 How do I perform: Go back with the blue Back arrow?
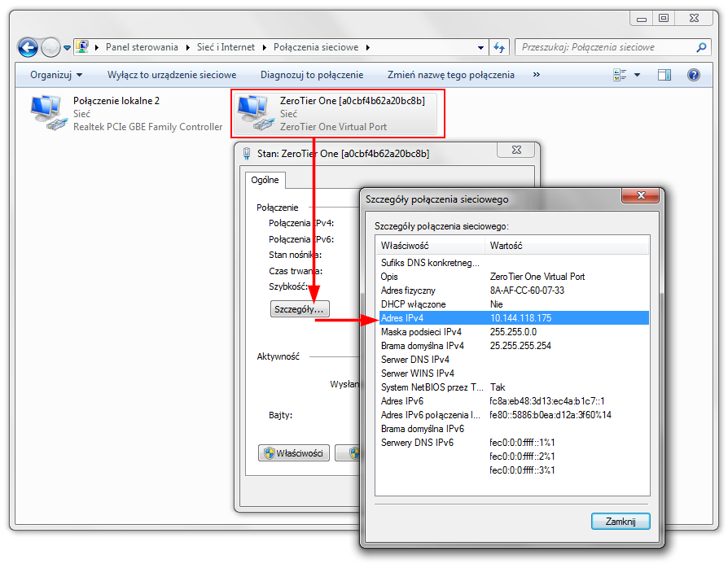[28, 47]
